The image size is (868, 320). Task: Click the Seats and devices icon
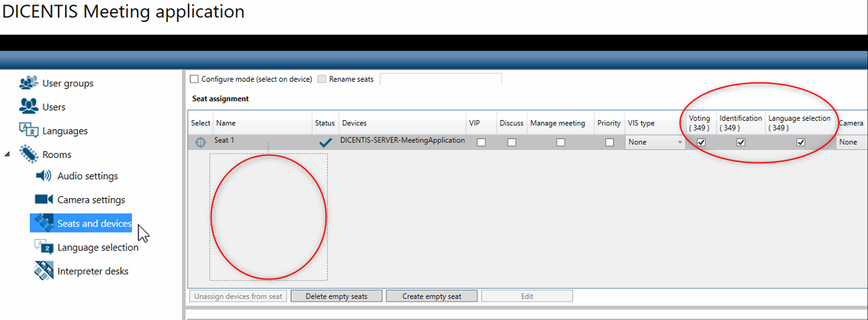(44, 223)
